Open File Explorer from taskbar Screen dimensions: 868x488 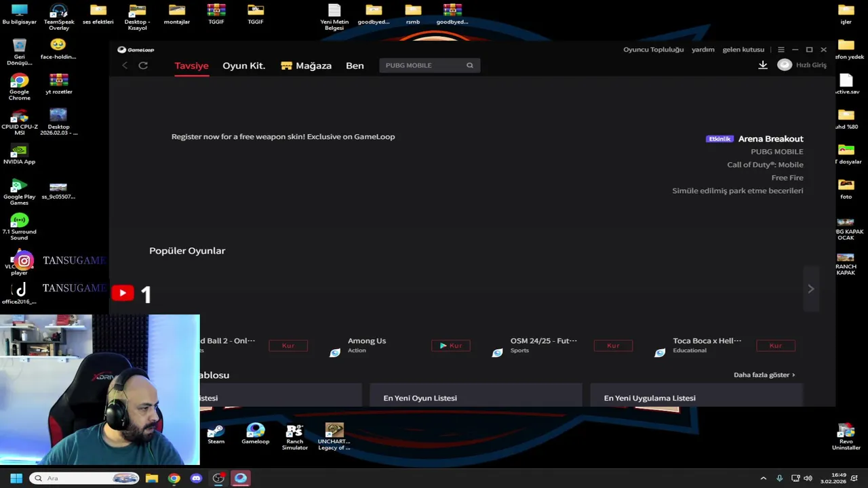(152, 479)
